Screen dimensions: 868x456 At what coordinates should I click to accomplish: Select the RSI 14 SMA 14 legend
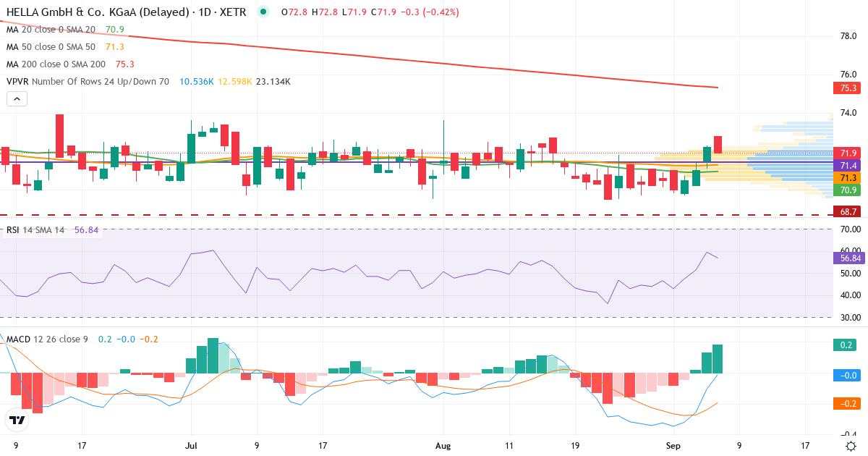tap(35, 230)
